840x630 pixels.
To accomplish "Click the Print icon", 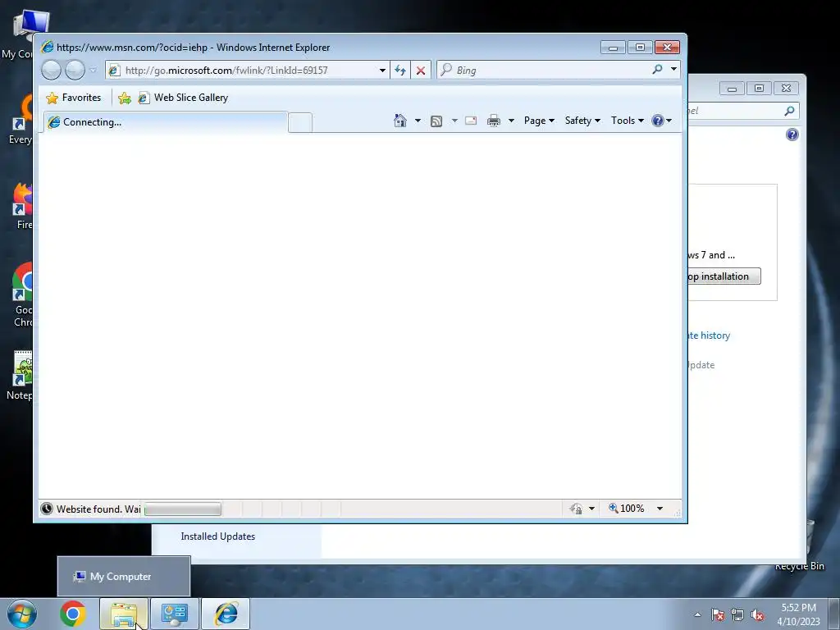I will pyautogui.click(x=493, y=121).
